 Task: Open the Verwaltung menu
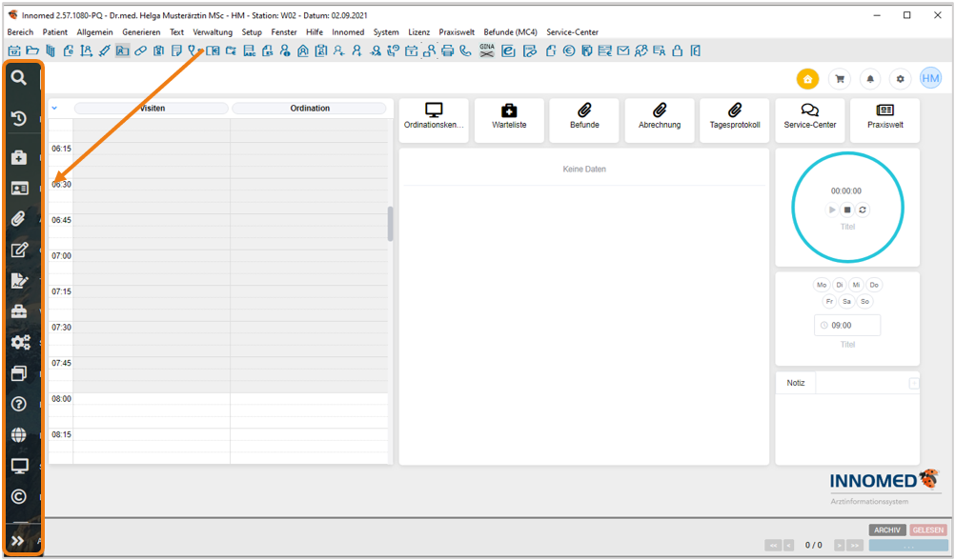point(213,32)
